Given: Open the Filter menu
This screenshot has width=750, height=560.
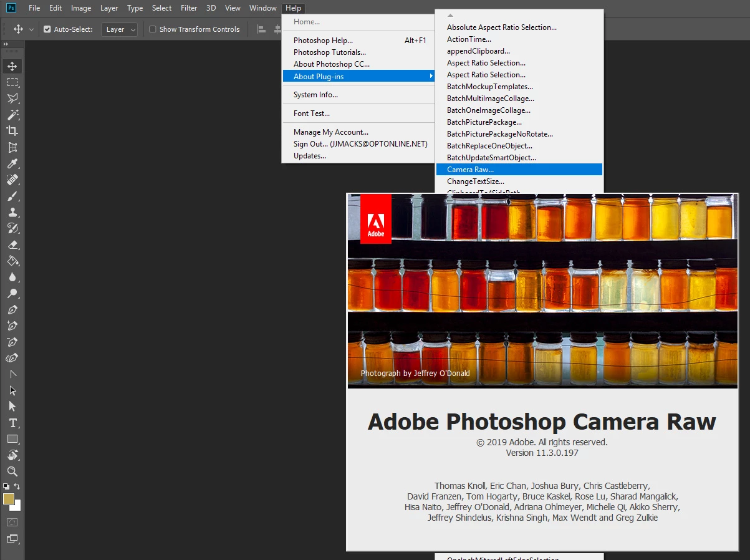Looking at the screenshot, I should tap(189, 8).
